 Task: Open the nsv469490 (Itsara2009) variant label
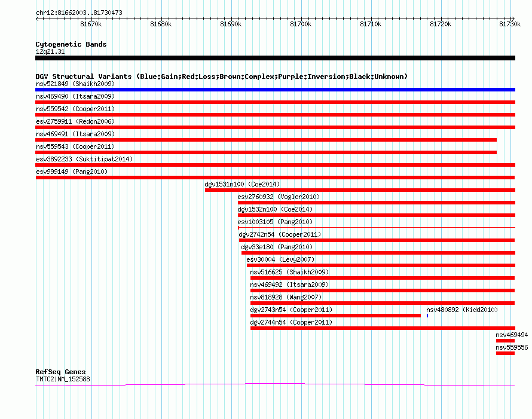[x=75, y=96]
